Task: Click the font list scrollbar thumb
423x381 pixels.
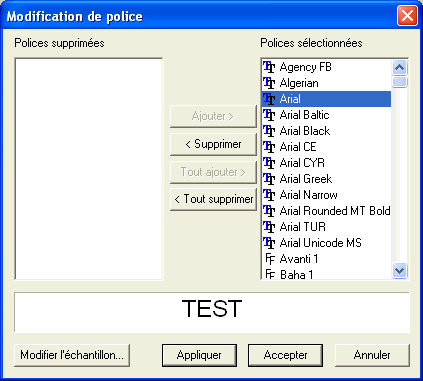Action: tap(399, 82)
